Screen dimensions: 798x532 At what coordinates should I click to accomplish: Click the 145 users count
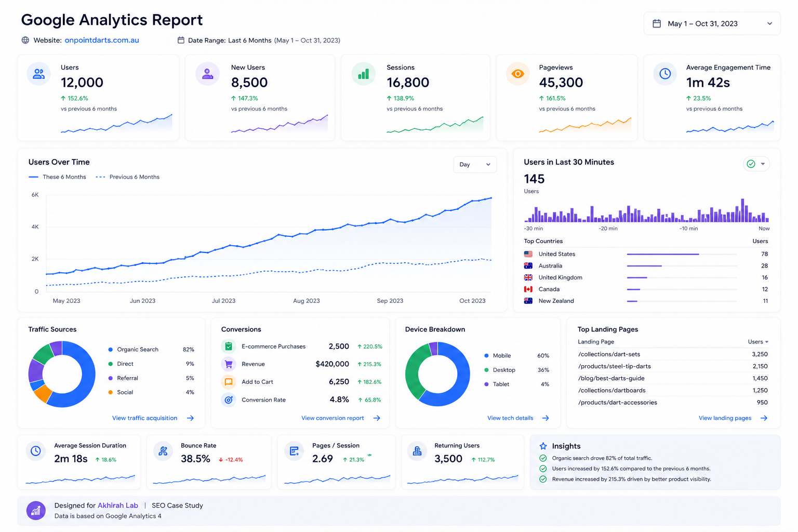(534, 179)
